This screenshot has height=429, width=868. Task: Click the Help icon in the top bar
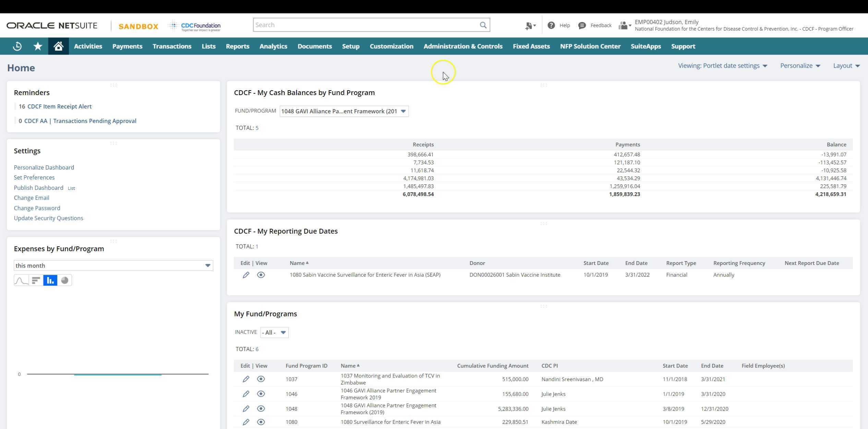[551, 25]
